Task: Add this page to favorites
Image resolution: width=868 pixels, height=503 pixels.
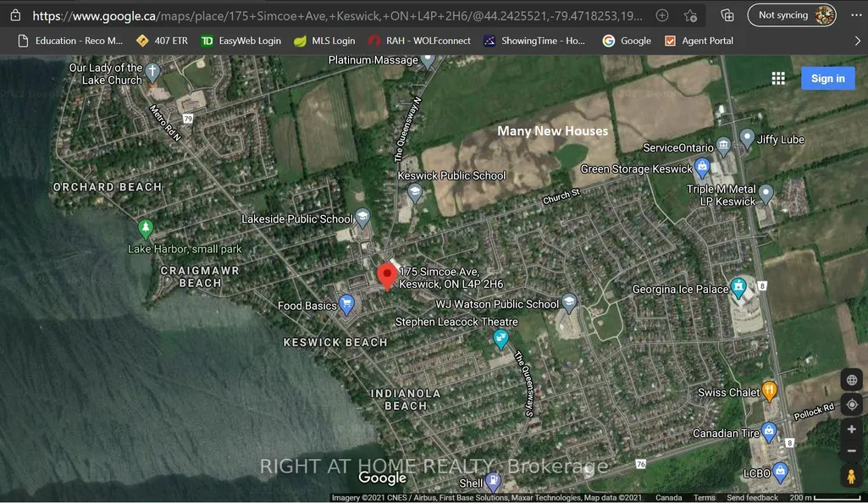Action: coord(690,15)
